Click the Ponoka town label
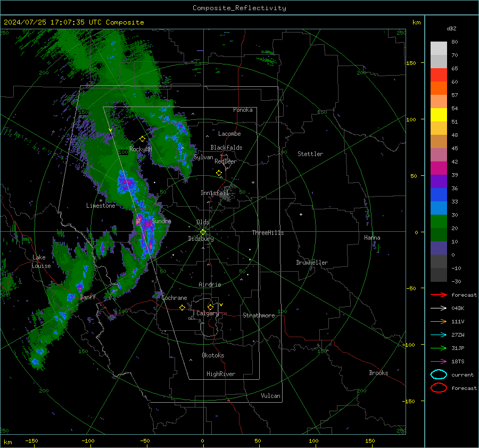 [x=243, y=110]
